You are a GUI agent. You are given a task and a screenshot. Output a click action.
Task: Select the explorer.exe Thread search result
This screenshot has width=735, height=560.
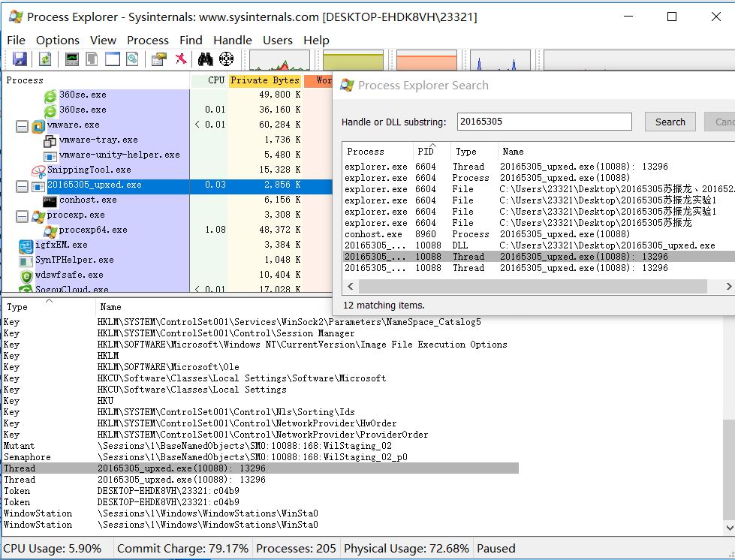click(539, 167)
